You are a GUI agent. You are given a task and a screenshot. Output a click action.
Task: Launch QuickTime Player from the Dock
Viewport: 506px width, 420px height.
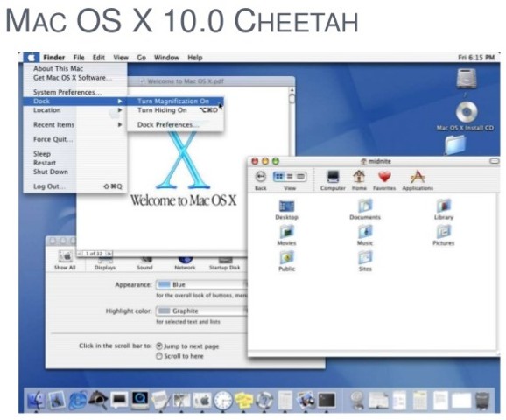[140, 400]
